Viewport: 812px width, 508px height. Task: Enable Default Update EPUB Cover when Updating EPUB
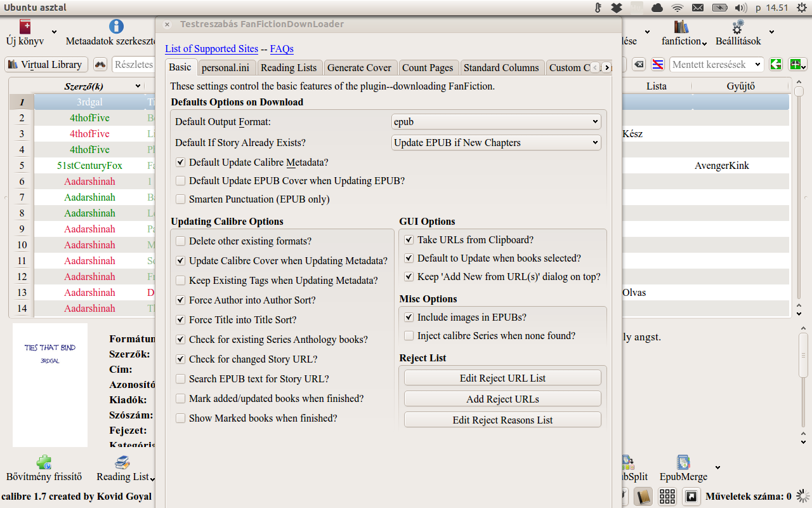(181, 181)
